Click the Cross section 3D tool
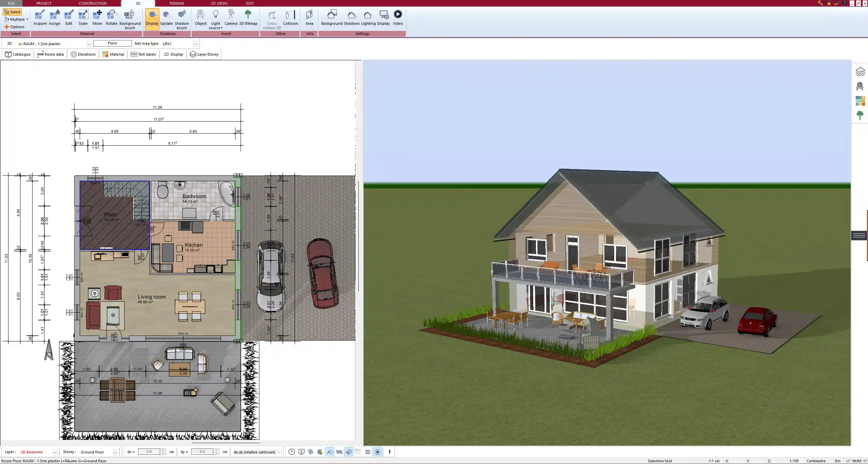Screen dimensions: 868x464 click(272, 20)
